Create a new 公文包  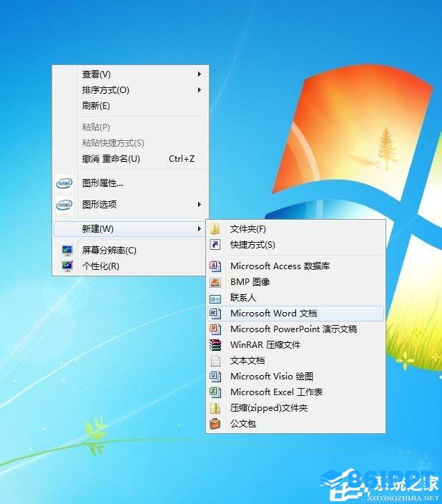(x=295, y=424)
